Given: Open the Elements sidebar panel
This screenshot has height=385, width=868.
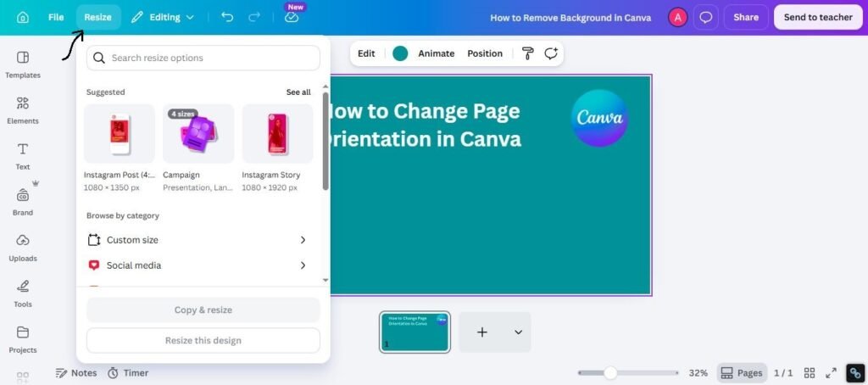Looking at the screenshot, I should pos(23,111).
